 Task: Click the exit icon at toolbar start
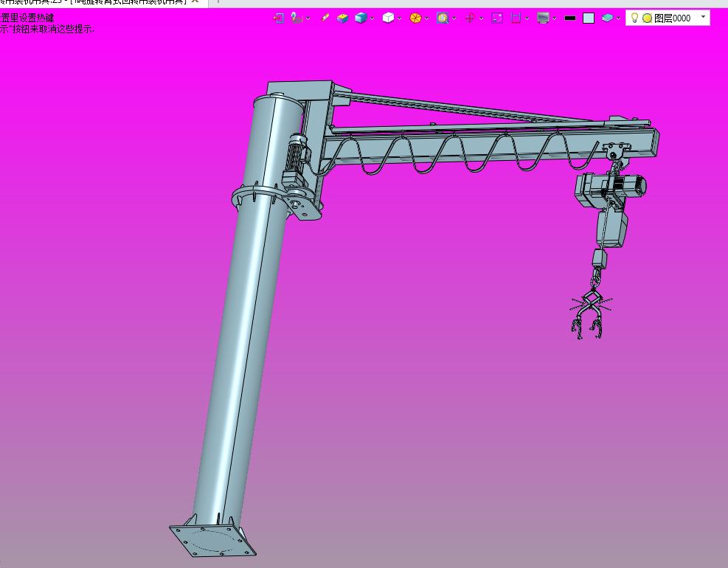278,18
